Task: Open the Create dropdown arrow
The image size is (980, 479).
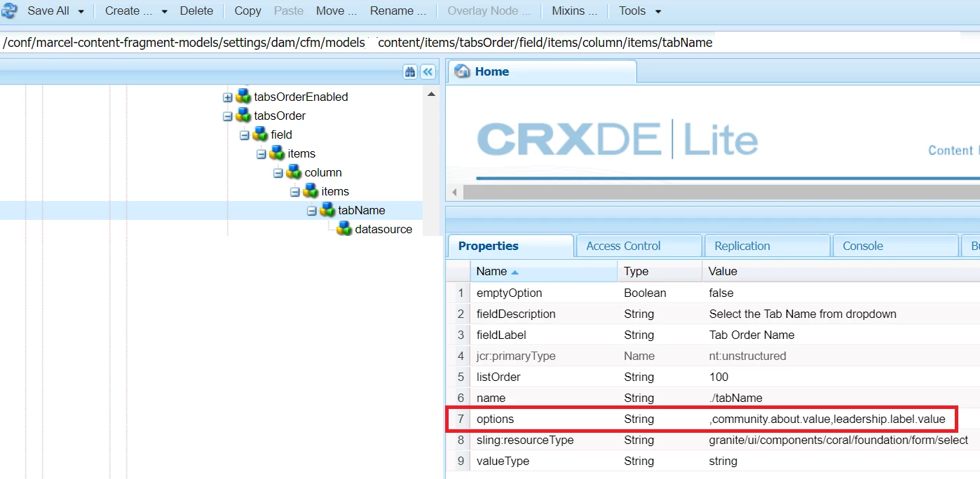Action: click(x=164, y=11)
